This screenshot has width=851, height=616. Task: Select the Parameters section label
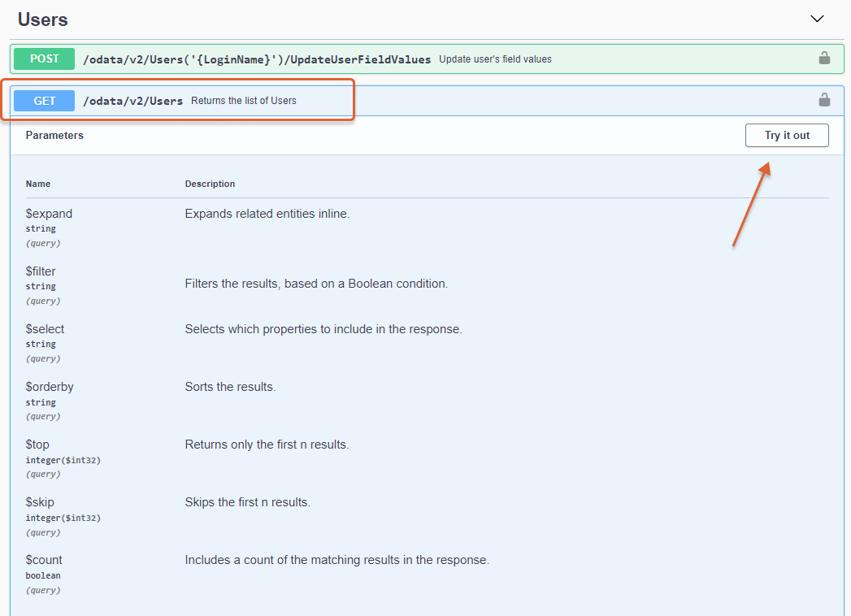tap(54, 136)
